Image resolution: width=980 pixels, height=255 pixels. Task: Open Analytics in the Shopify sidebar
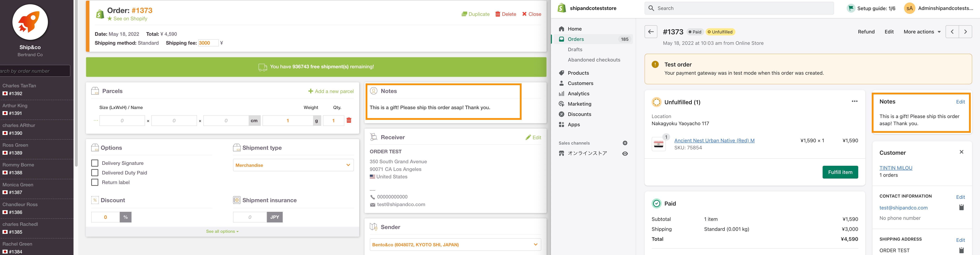[x=578, y=93]
